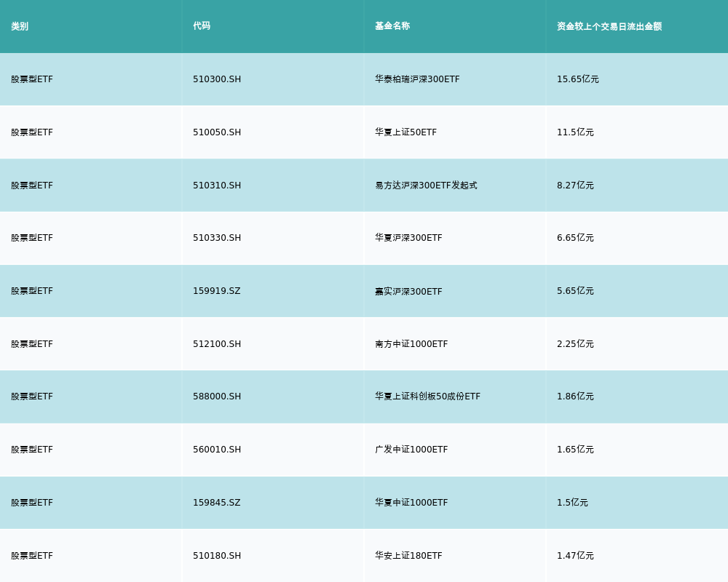
Task: Select fund name 华夏沪深300ETF
Action: click(x=408, y=238)
